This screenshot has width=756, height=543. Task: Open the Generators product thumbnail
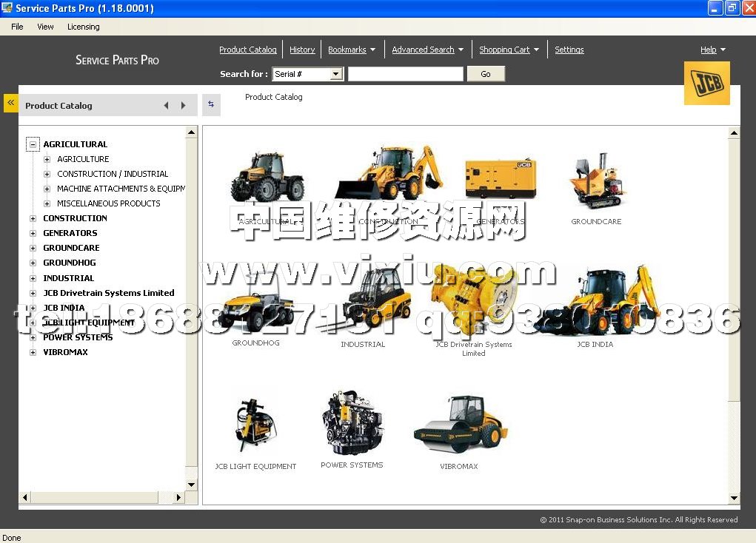[x=500, y=179]
